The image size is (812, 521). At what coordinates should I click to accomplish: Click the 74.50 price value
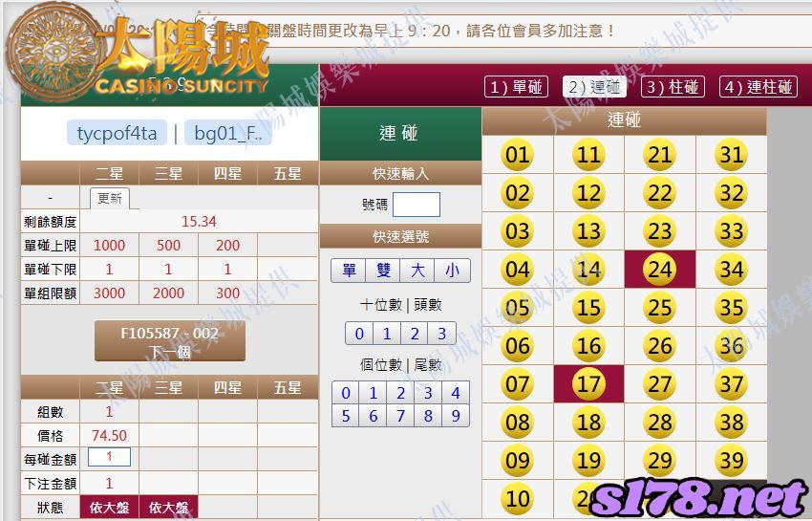coord(109,435)
